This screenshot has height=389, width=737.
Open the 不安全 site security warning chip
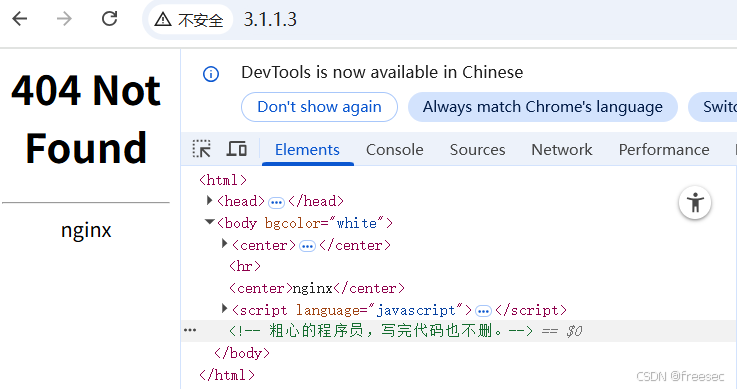[190, 20]
